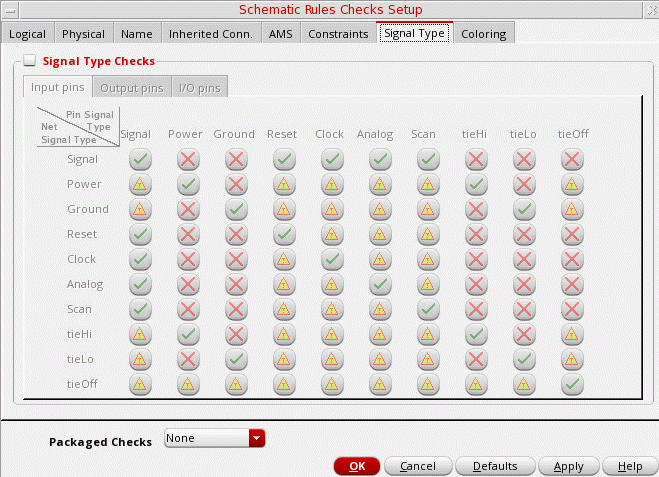This screenshot has height=477, width=659.
Task: Click the Clock net to Signal pin check icon
Action: coord(140,259)
